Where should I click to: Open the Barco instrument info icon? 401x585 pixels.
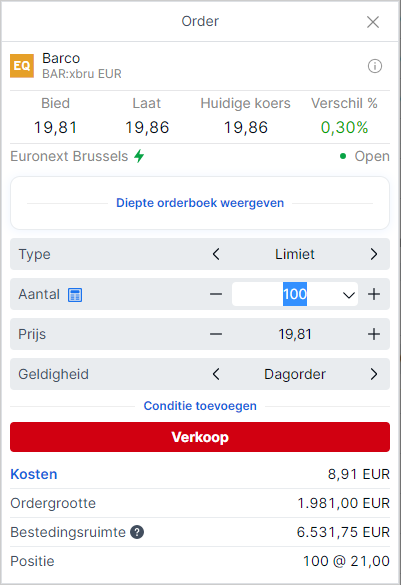point(375,66)
